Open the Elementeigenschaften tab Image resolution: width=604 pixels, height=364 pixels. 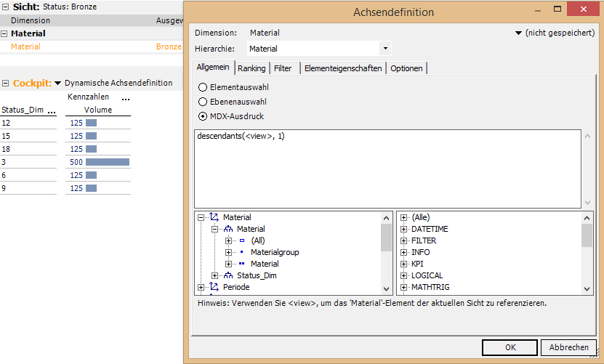(x=342, y=68)
